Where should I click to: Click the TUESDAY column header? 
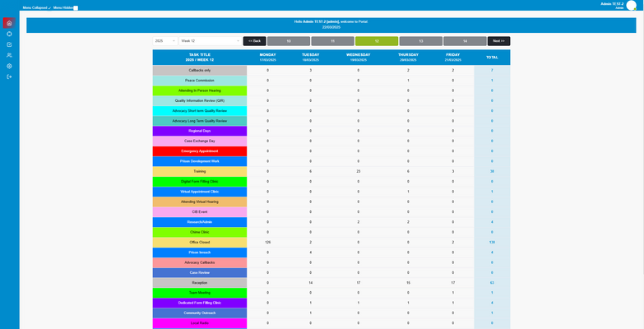(x=311, y=57)
